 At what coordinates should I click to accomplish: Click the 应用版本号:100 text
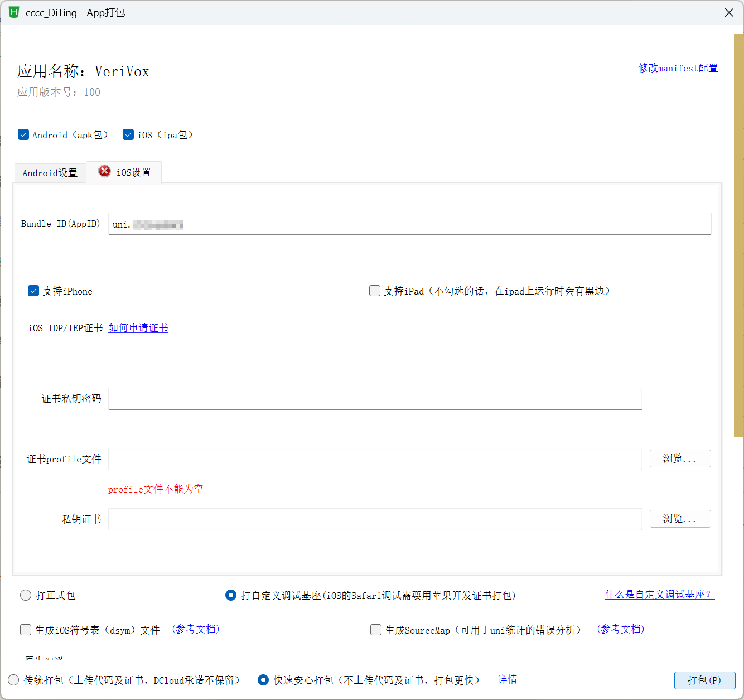tap(59, 92)
